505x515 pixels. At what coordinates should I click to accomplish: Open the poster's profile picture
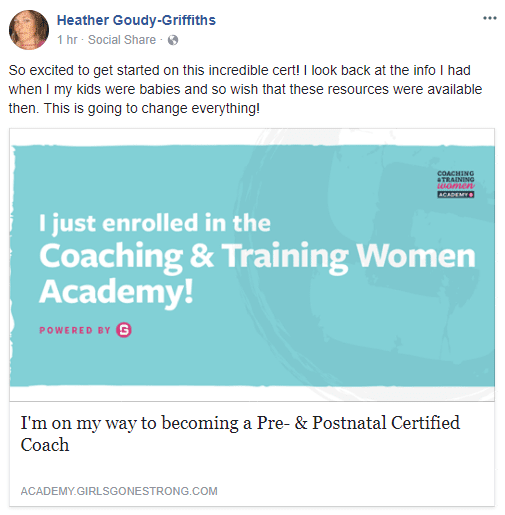(29, 30)
